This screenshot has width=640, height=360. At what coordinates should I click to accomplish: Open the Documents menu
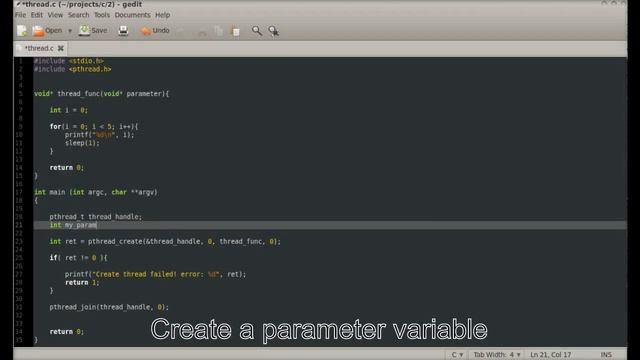point(132,15)
